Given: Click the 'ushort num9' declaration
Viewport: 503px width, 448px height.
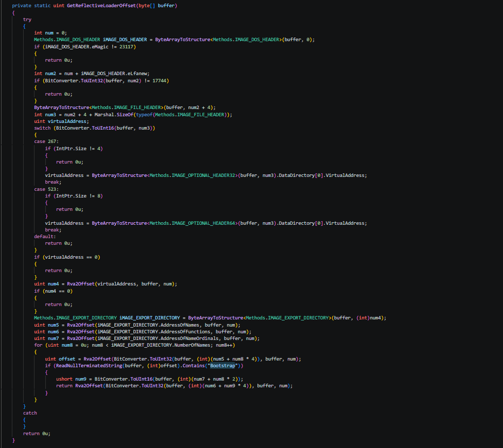Looking at the screenshot, I should tap(71, 380).
